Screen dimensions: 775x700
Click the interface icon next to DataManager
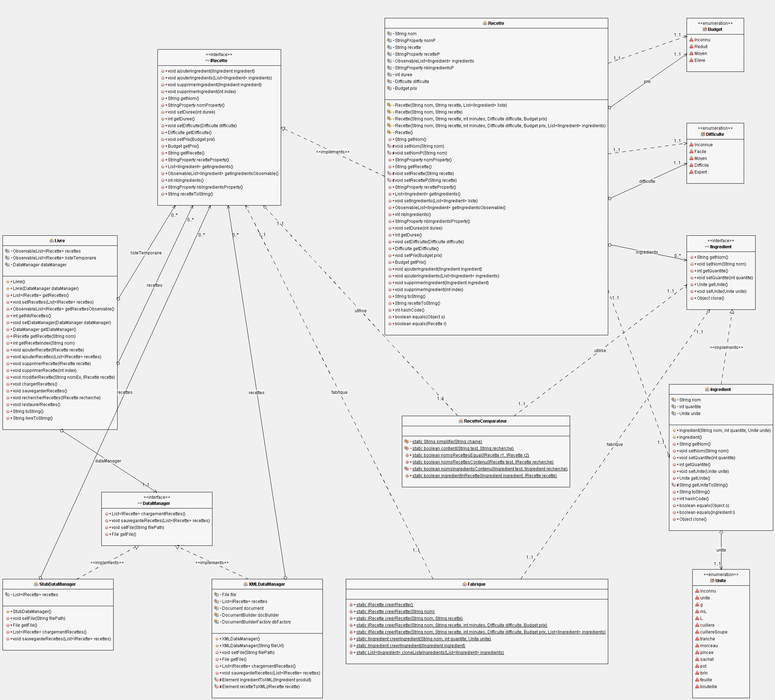click(x=139, y=504)
